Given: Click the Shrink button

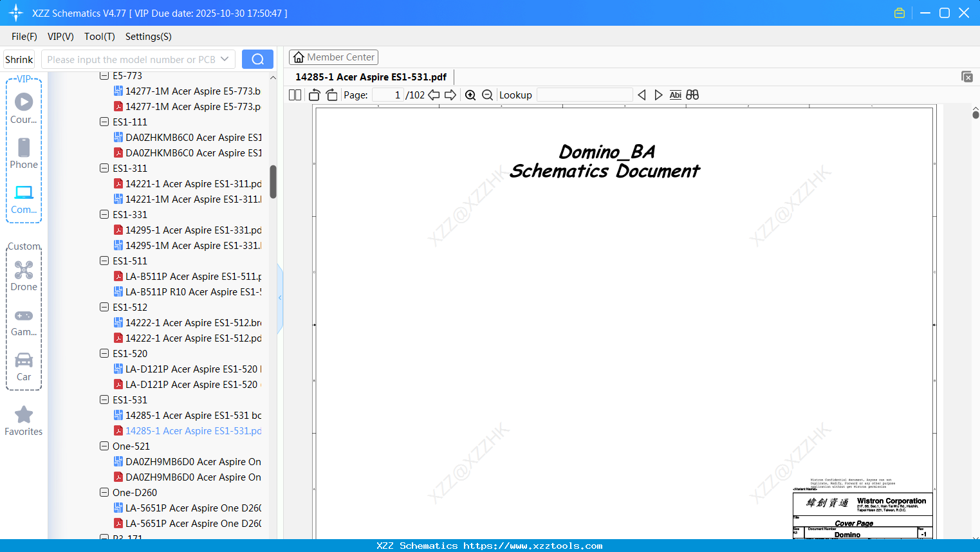Looking at the screenshot, I should [x=19, y=59].
